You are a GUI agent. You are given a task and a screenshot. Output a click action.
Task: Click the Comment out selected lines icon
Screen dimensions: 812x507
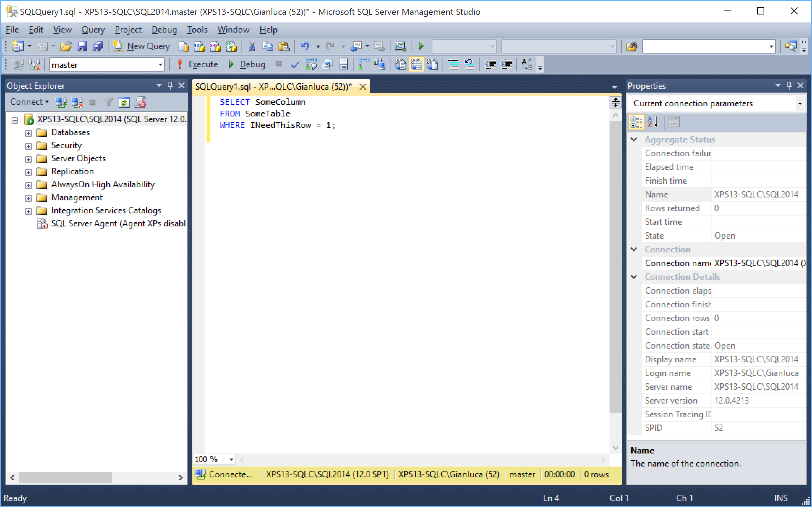(453, 65)
